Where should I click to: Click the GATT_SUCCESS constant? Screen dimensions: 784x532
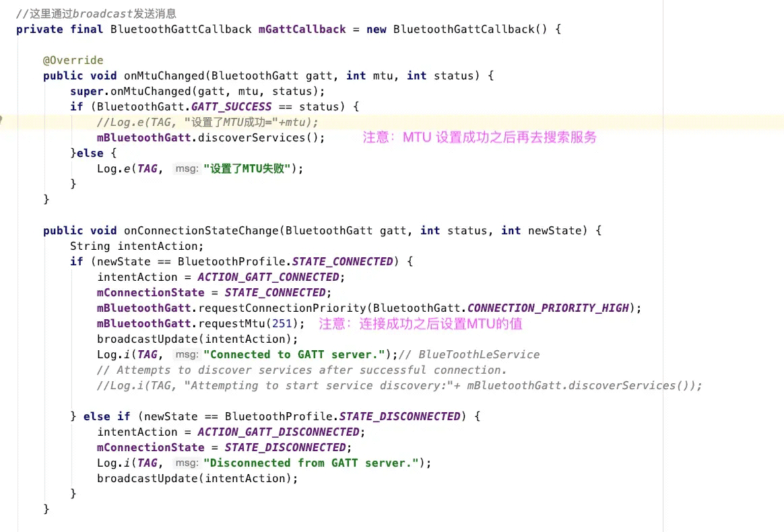coord(232,107)
